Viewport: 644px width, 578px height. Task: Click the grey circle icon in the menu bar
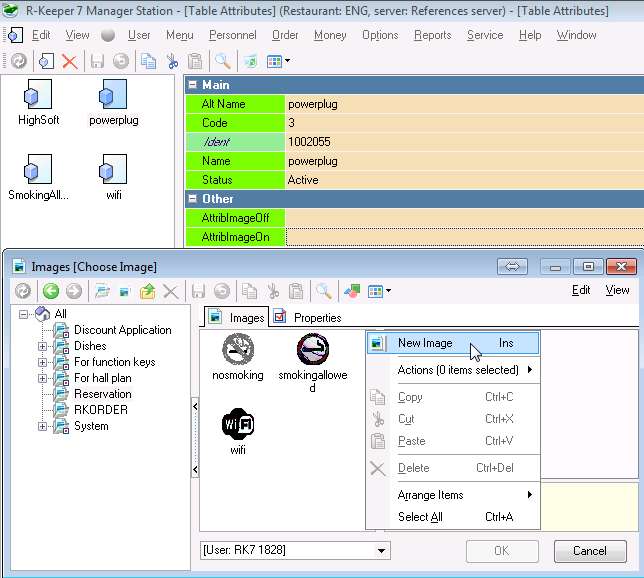(x=108, y=35)
